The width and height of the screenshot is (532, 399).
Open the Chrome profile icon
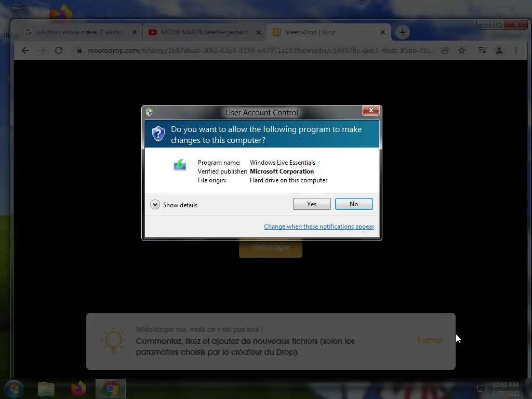[x=499, y=50]
